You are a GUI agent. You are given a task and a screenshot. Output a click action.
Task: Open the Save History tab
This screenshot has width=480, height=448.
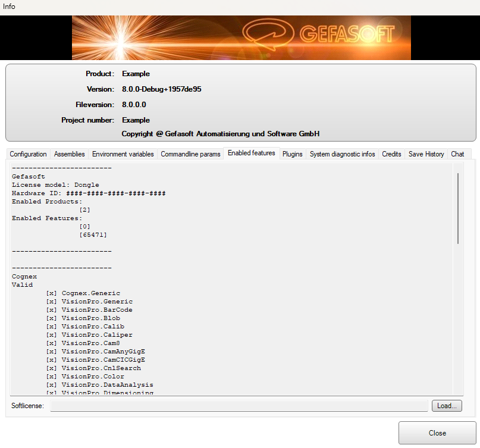click(x=426, y=154)
